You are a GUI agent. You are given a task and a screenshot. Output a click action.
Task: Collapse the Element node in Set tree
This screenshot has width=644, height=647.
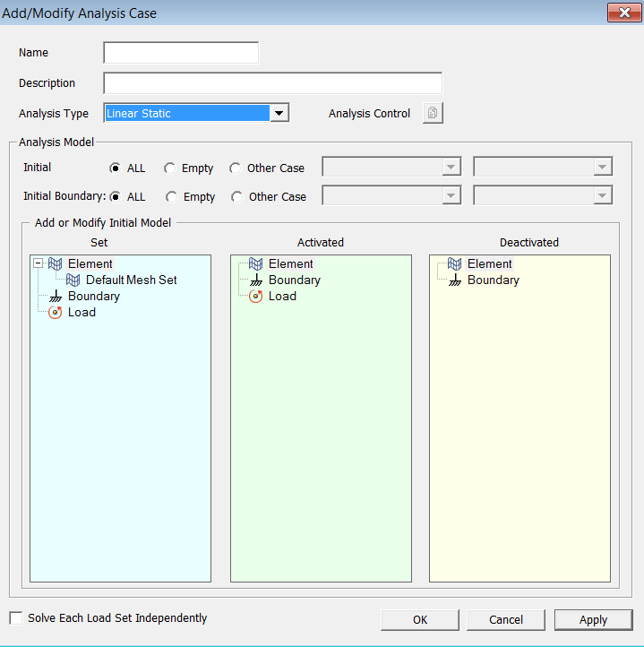point(38,264)
